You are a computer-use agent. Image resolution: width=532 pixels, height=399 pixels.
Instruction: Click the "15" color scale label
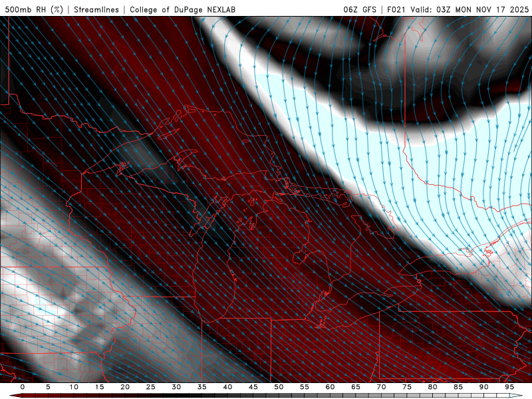coord(99,387)
